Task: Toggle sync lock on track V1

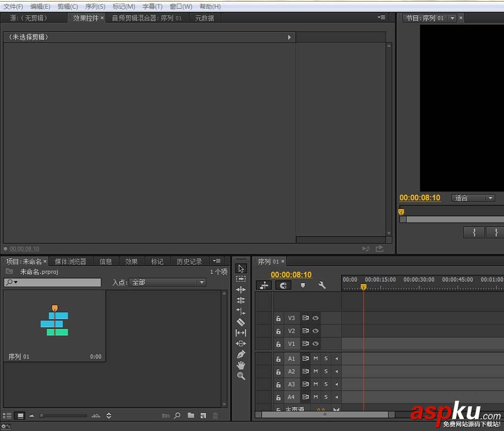Action: point(305,344)
